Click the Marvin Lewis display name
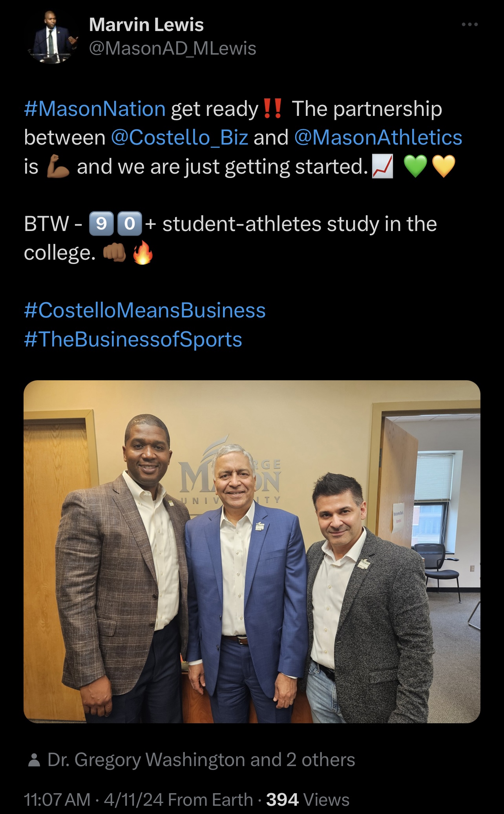 tap(146, 25)
